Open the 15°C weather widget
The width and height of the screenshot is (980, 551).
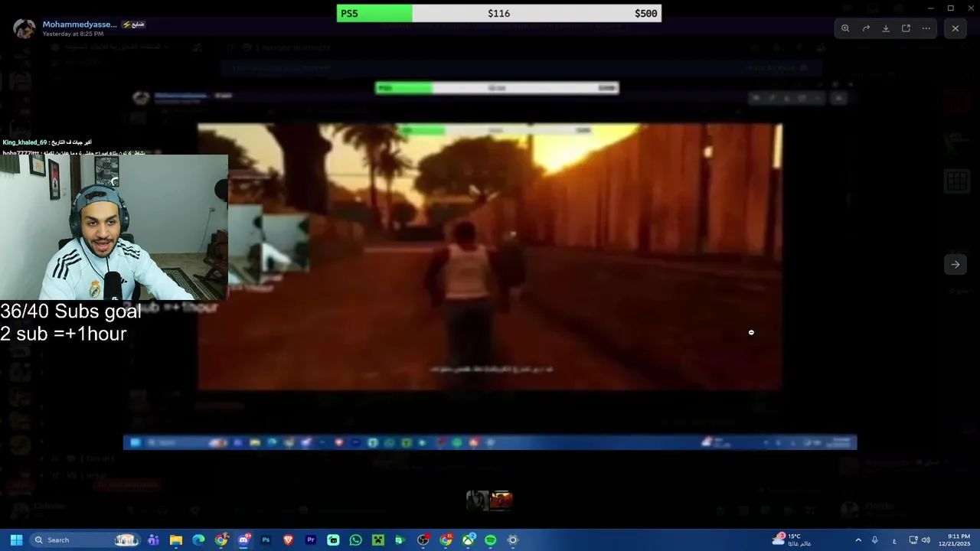click(791, 540)
